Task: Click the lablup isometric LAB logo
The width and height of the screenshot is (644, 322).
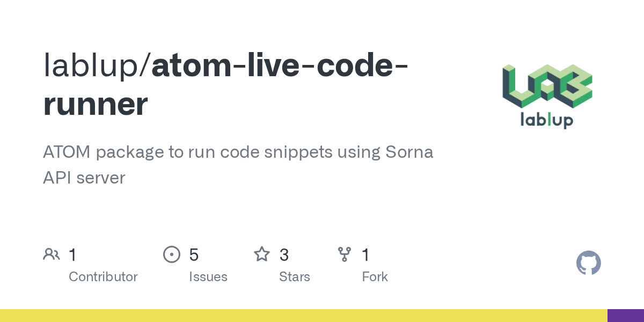Action: point(547,86)
